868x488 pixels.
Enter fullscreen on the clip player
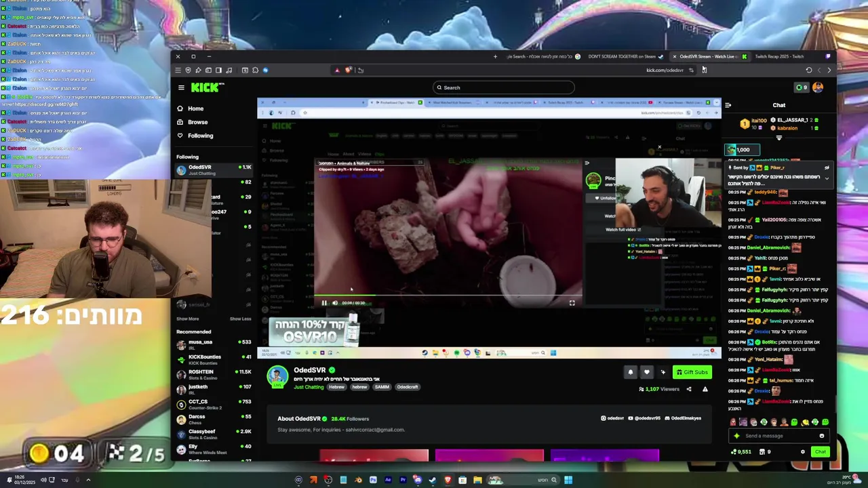click(x=572, y=303)
